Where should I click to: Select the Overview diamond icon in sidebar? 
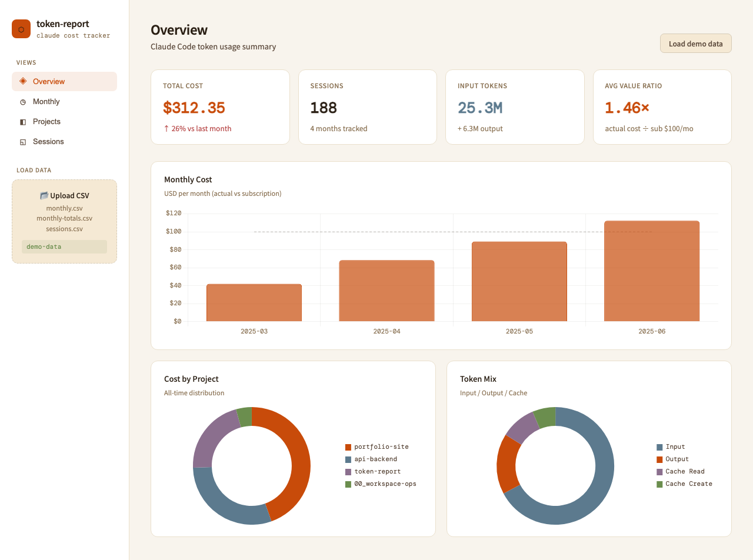23,81
